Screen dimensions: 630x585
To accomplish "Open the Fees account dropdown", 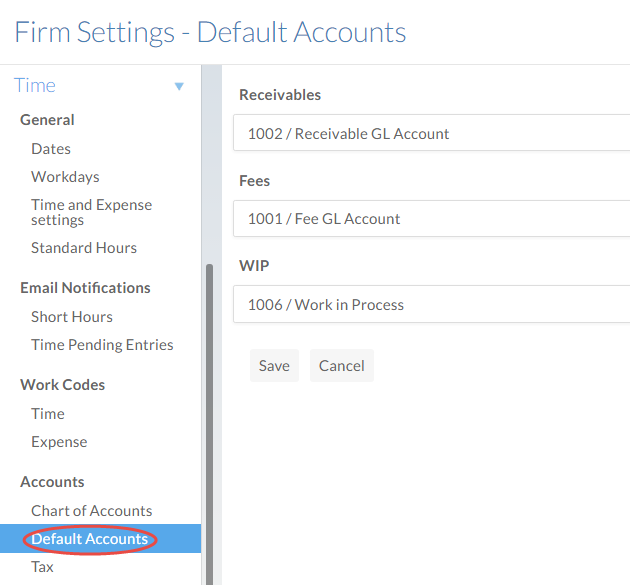I will click(x=431, y=219).
